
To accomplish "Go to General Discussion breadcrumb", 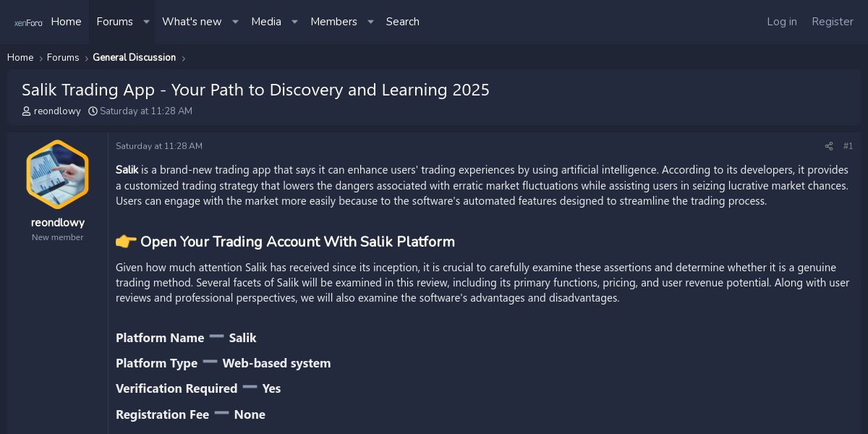I will tap(134, 57).
